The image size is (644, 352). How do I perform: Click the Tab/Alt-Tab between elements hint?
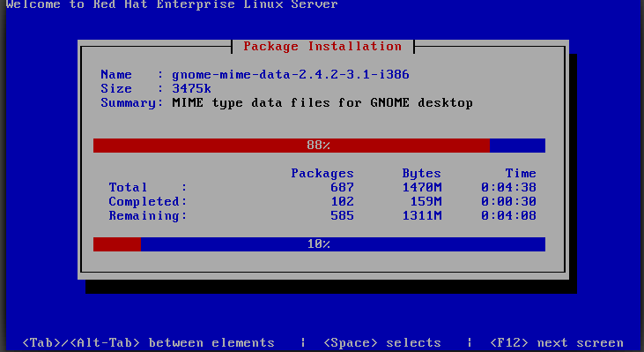pyautogui.click(x=148, y=343)
